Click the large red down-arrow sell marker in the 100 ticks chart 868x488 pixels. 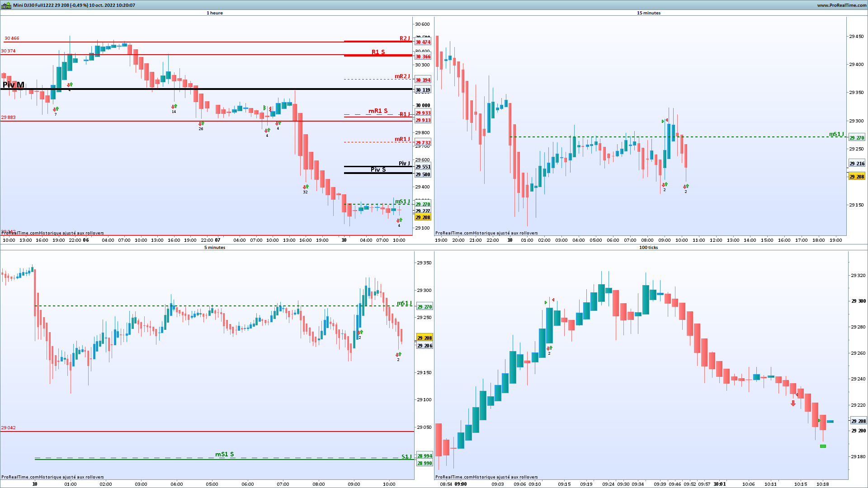point(793,403)
